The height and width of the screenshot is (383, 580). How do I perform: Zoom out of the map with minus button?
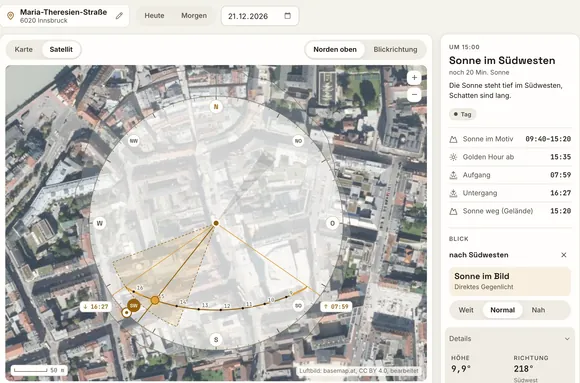(414, 95)
